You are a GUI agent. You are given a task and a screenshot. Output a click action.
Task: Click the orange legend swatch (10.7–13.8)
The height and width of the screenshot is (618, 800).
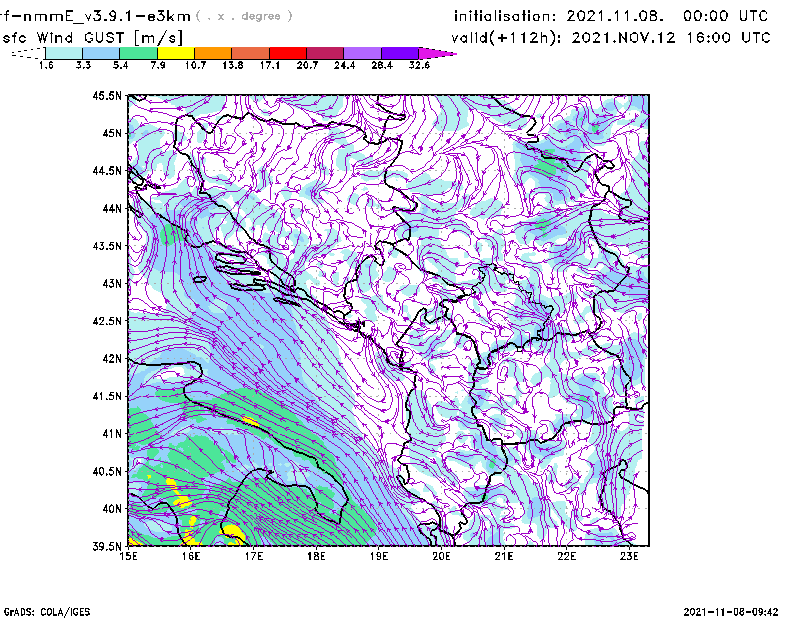coord(213,53)
